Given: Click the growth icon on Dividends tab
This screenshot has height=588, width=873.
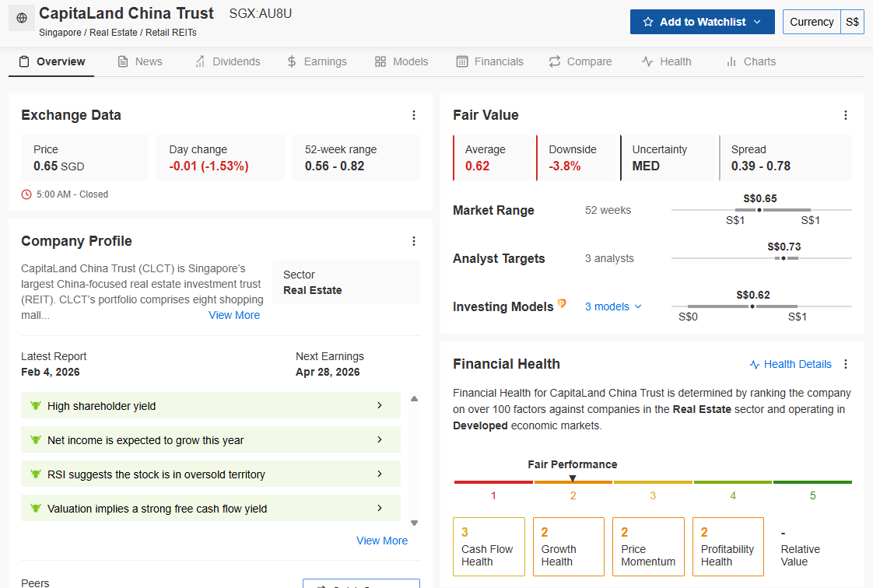Looking at the screenshot, I should point(200,61).
